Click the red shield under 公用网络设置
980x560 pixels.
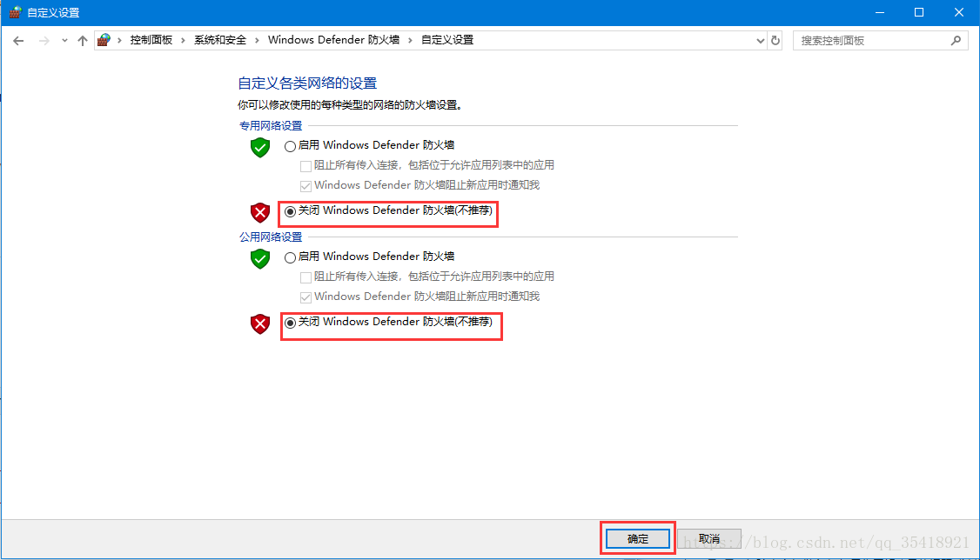pyautogui.click(x=260, y=324)
